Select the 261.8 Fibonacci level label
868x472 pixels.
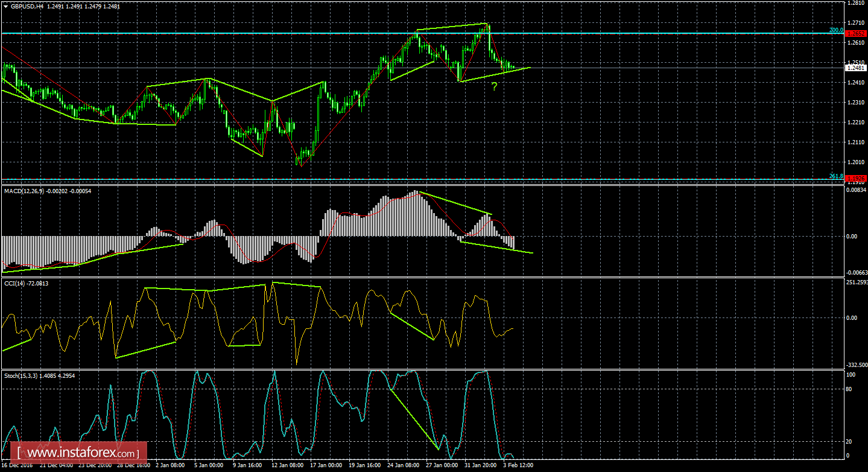pyautogui.click(x=835, y=175)
